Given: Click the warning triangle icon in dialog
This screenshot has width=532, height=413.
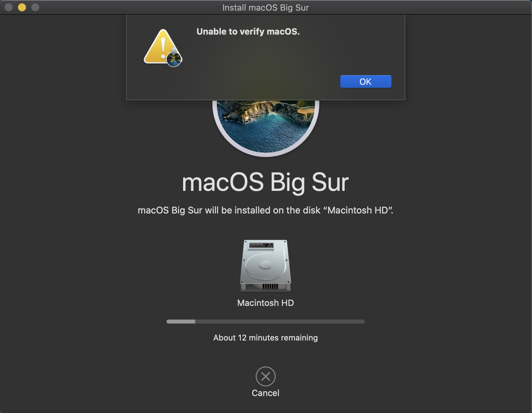Looking at the screenshot, I should 163,48.
